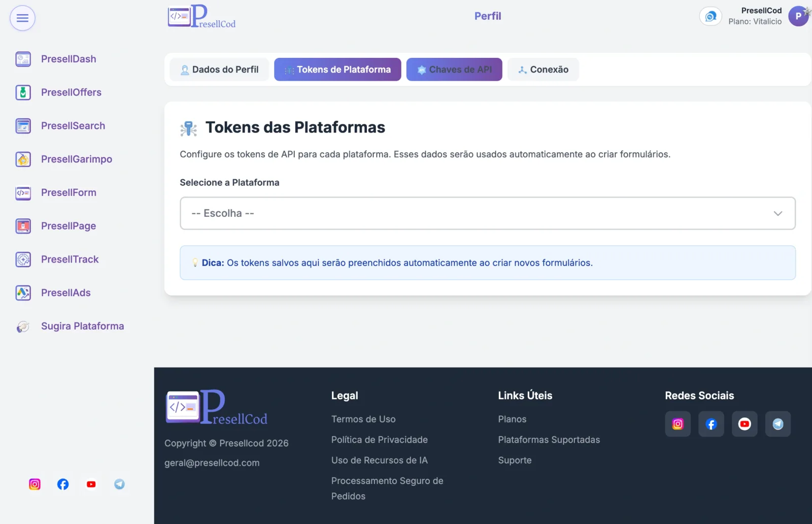812x524 pixels.
Task: Click the Perfil page title
Action: click(x=488, y=16)
